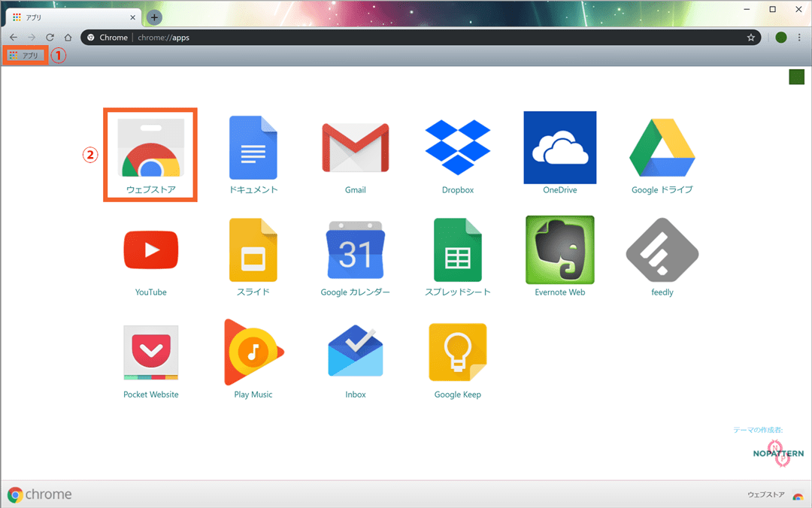Open the Evernote Web app

tap(560, 256)
